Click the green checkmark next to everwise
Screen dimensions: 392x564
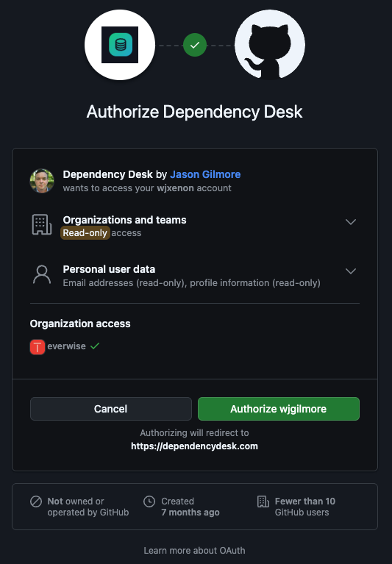(95, 346)
